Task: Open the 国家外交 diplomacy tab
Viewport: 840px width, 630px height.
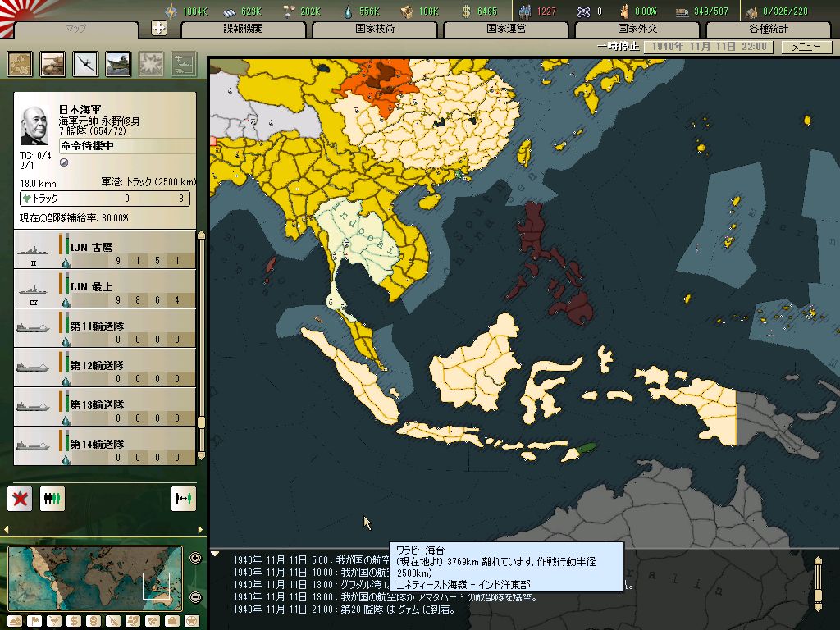Action: click(x=637, y=29)
